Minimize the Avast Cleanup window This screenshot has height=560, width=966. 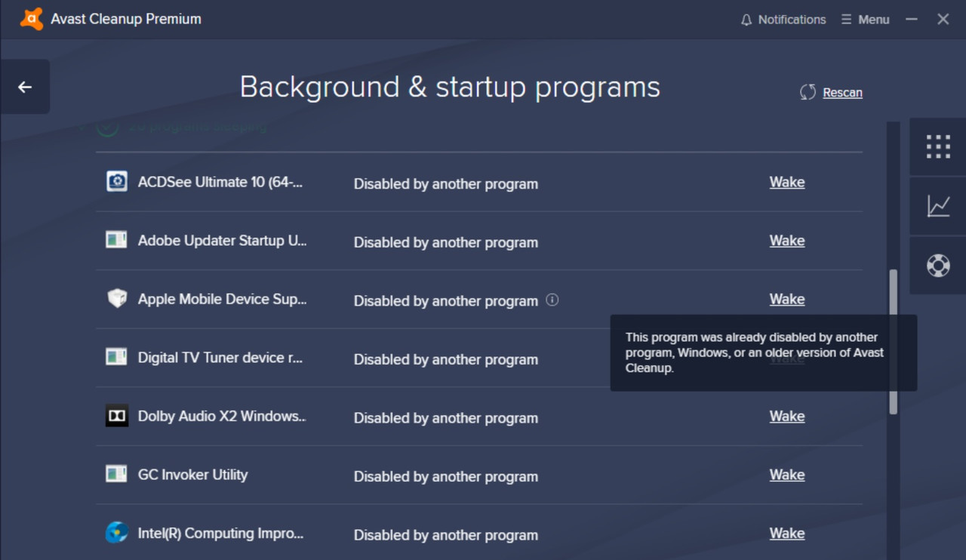pyautogui.click(x=912, y=20)
